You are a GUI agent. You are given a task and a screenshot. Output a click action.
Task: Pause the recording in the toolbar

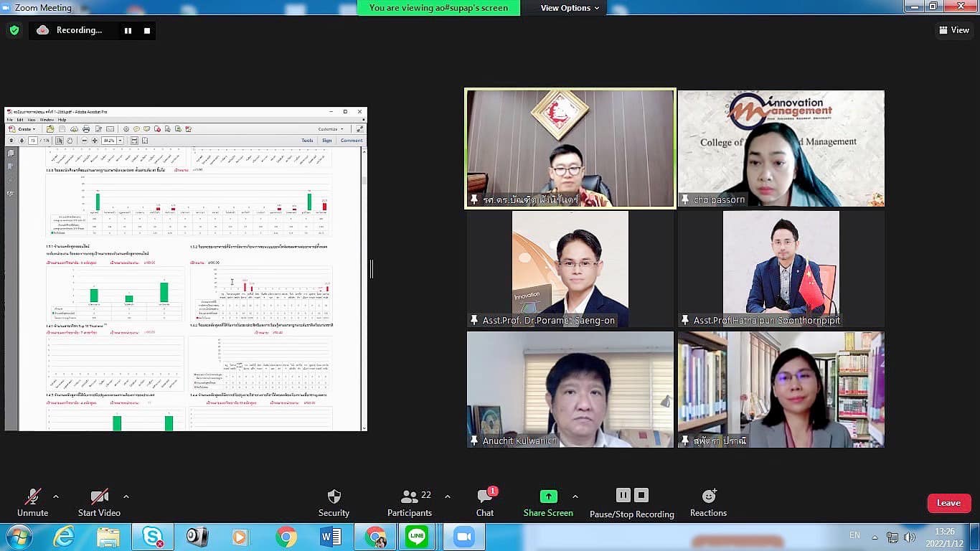[623, 495]
